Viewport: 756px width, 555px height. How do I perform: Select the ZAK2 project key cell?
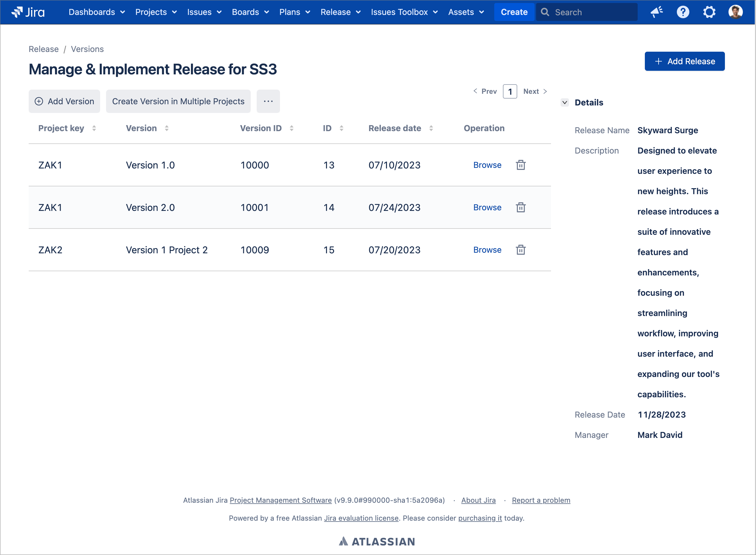tap(50, 250)
